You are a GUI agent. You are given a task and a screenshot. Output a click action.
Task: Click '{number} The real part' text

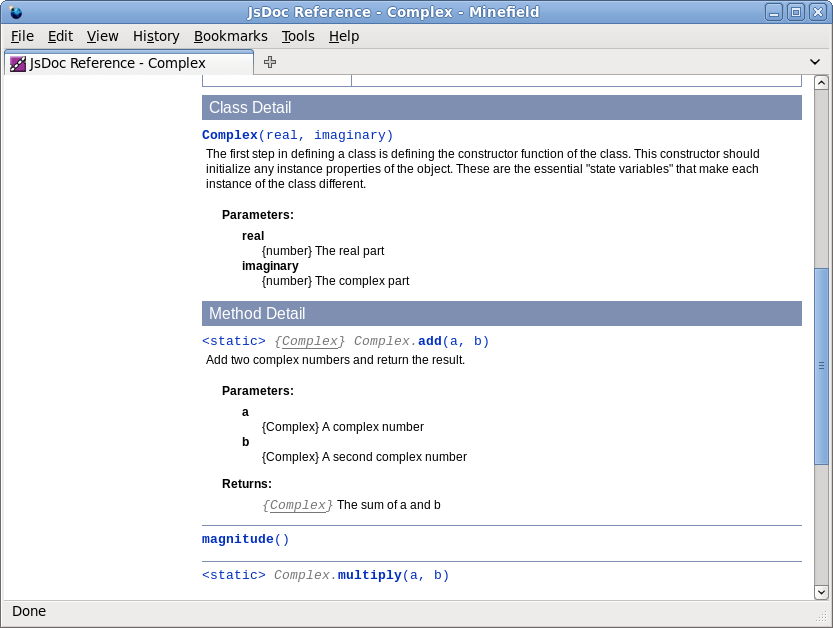tap(323, 251)
